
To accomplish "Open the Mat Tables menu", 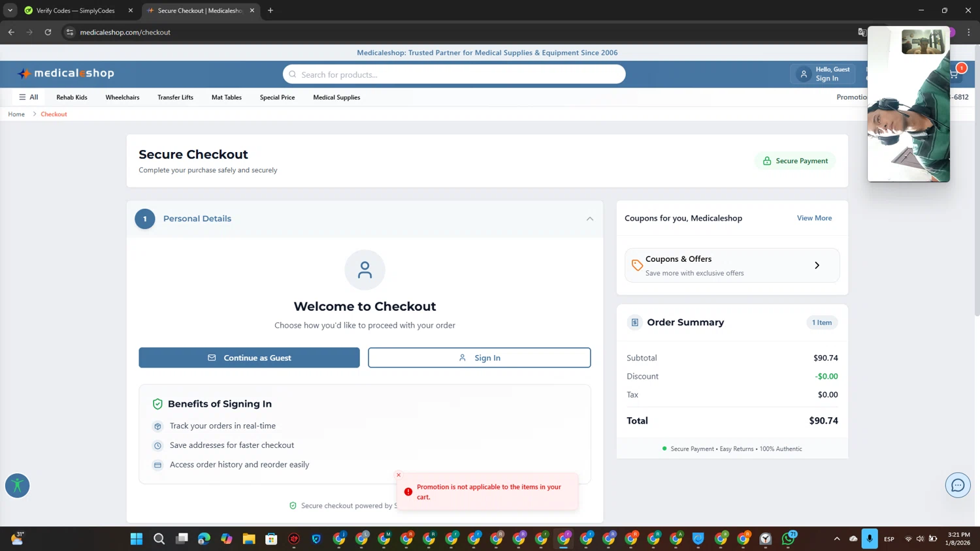I will 227,97.
